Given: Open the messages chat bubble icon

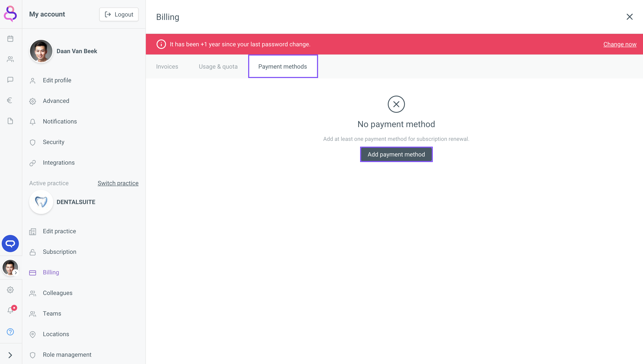Looking at the screenshot, I should pos(10,80).
